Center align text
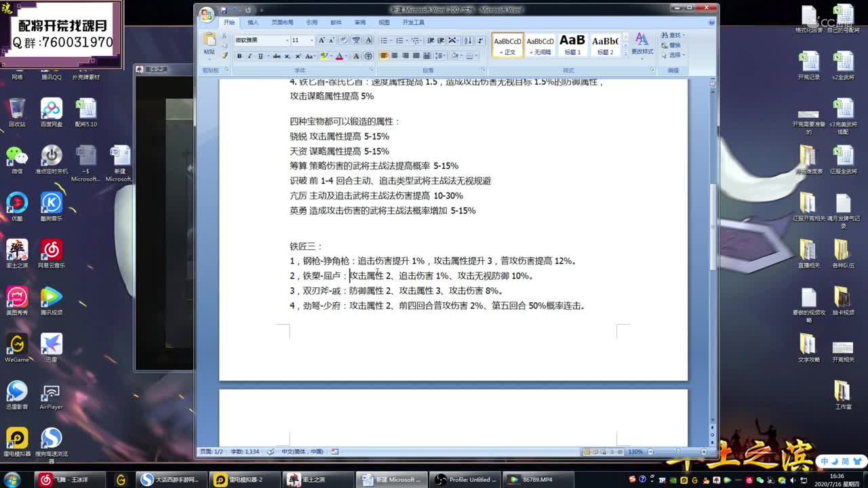The width and height of the screenshot is (868, 488). 395,56
